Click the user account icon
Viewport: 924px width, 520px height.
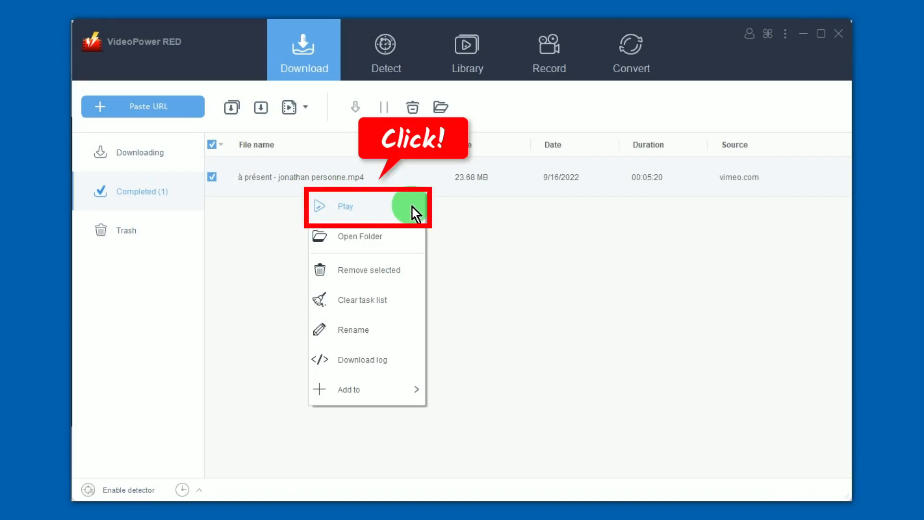point(749,34)
